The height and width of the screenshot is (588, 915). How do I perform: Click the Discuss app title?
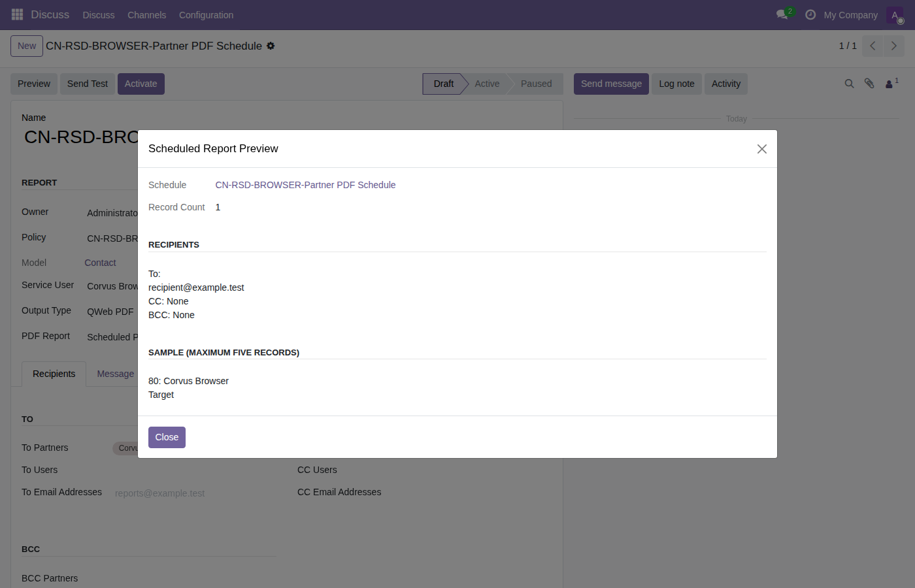click(50, 14)
